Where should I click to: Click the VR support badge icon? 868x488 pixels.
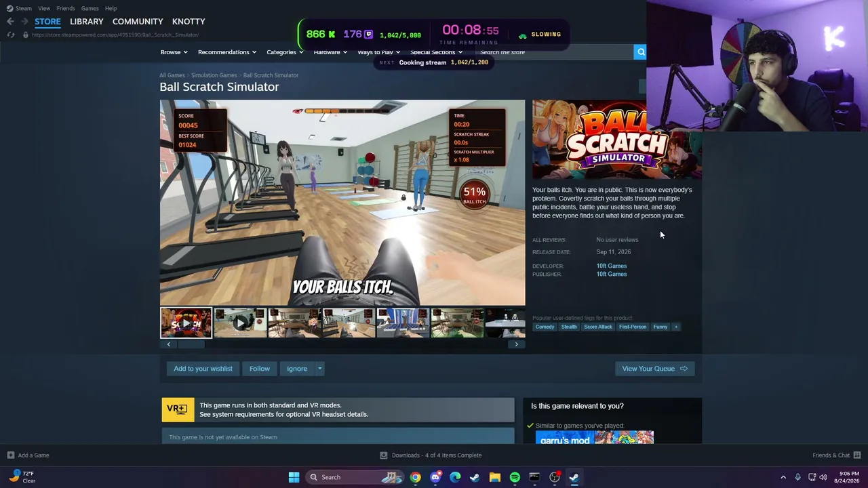pyautogui.click(x=178, y=409)
